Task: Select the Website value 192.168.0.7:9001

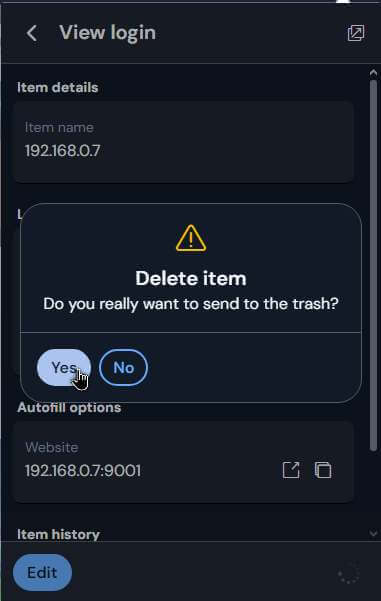Action: [83, 471]
